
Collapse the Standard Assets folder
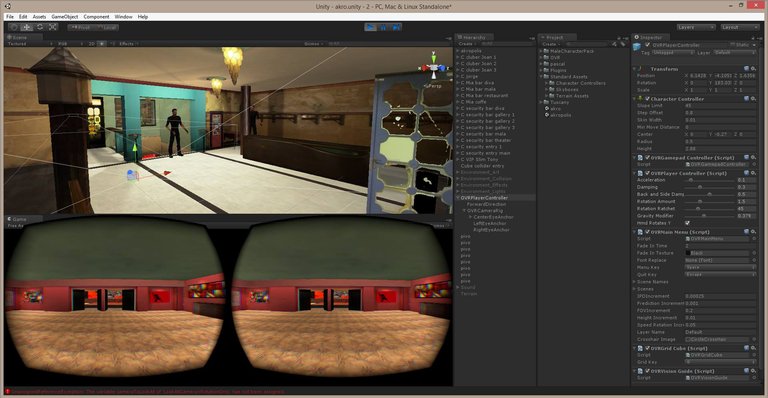point(541,77)
